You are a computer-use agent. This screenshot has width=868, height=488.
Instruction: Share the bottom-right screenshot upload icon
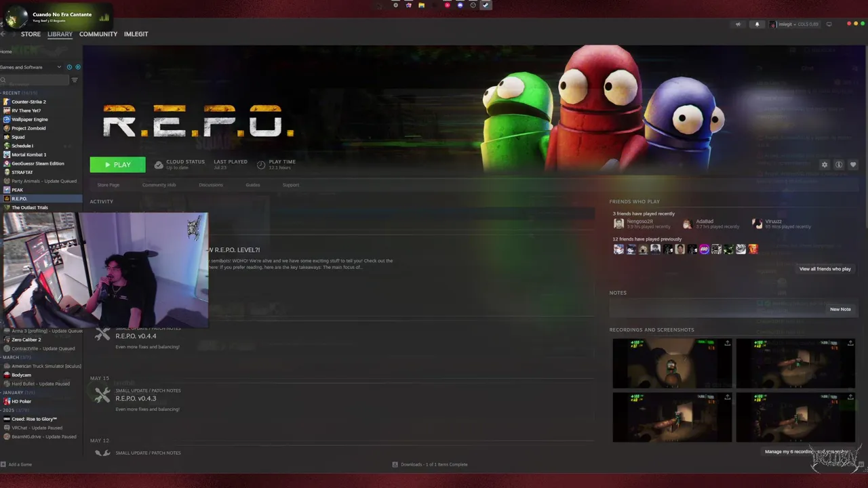click(851, 396)
